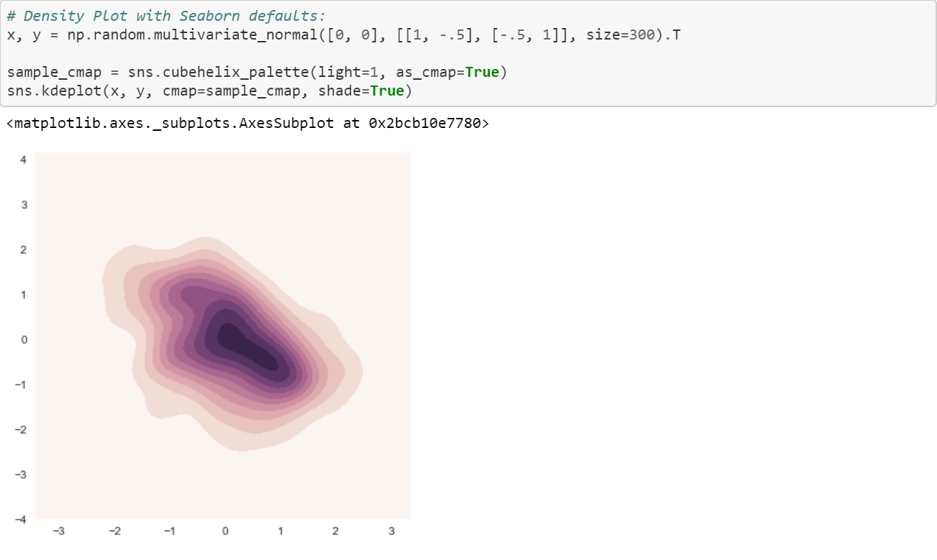The image size is (937, 560).
Task: Click the 0 label on the x-axis
Action: [224, 531]
